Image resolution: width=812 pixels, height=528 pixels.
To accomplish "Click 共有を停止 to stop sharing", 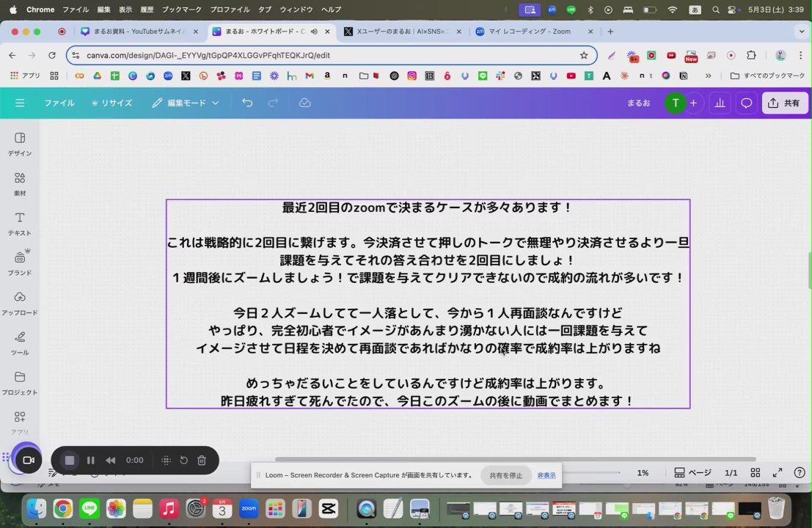I will [x=506, y=475].
